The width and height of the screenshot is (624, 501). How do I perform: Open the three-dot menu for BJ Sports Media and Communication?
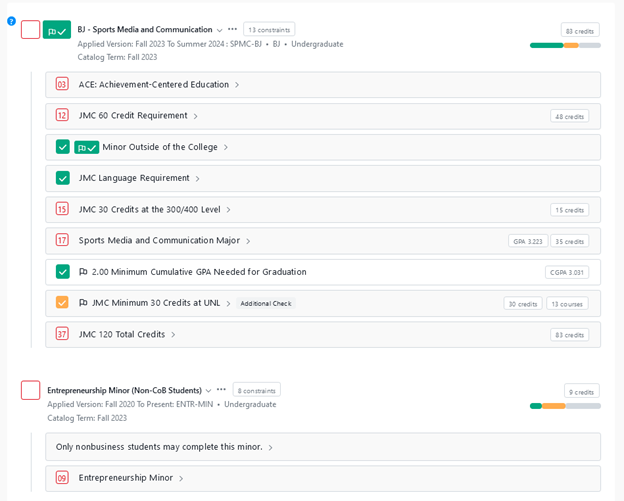click(232, 29)
